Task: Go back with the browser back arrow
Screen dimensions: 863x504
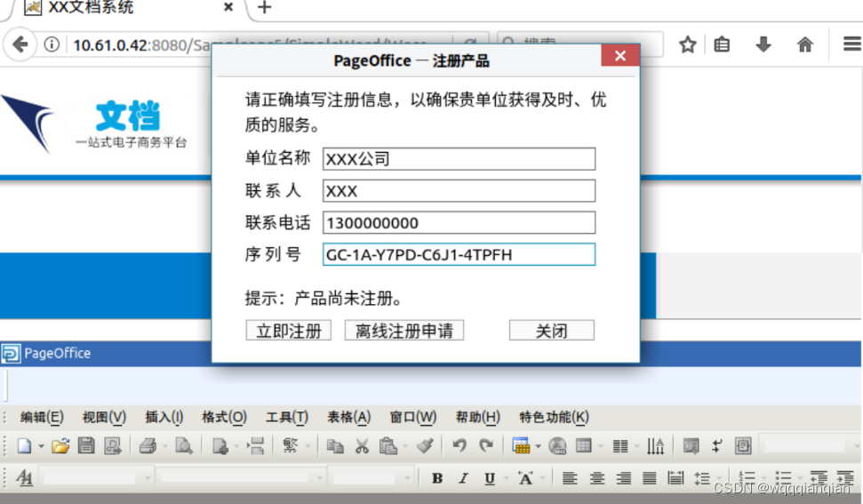Action: pyautogui.click(x=20, y=44)
